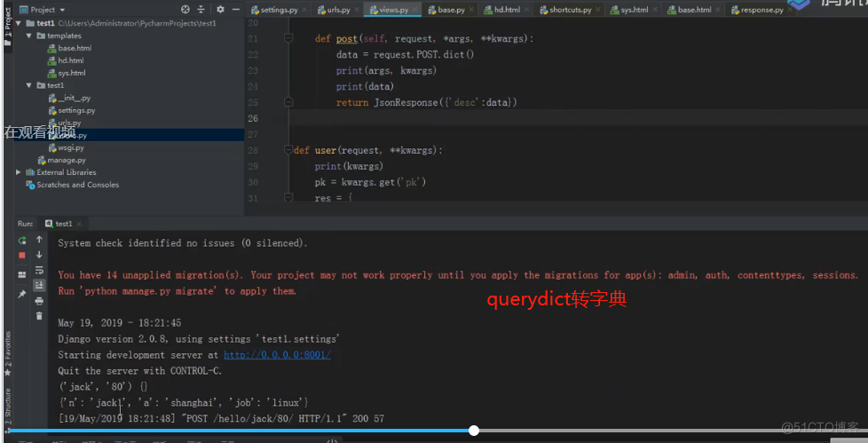Select manage.py in the project tree
This screenshot has height=443, width=868.
pyautogui.click(x=61, y=160)
